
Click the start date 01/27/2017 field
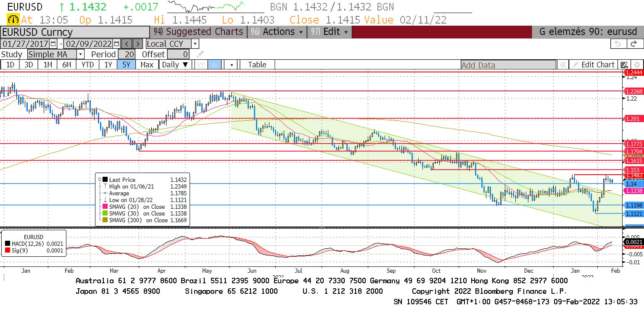(25, 44)
